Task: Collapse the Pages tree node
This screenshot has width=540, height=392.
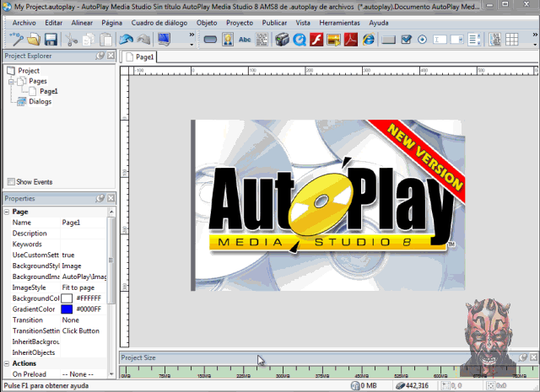Action: (11, 81)
